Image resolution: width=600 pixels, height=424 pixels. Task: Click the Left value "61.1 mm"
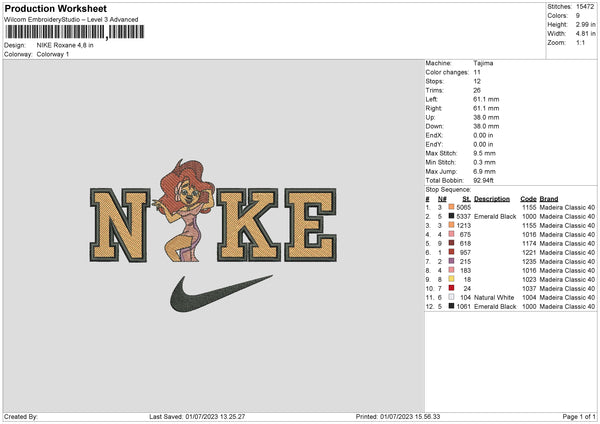click(486, 99)
